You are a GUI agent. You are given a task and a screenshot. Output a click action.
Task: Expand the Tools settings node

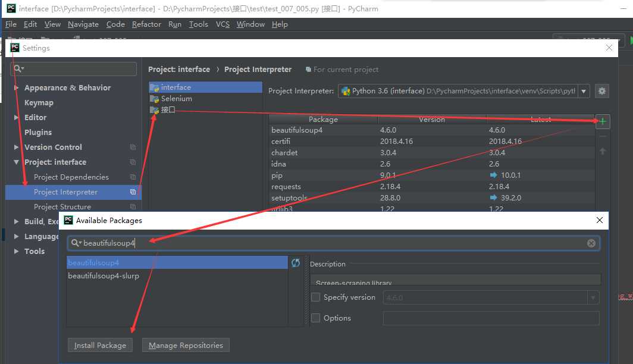[16, 251]
